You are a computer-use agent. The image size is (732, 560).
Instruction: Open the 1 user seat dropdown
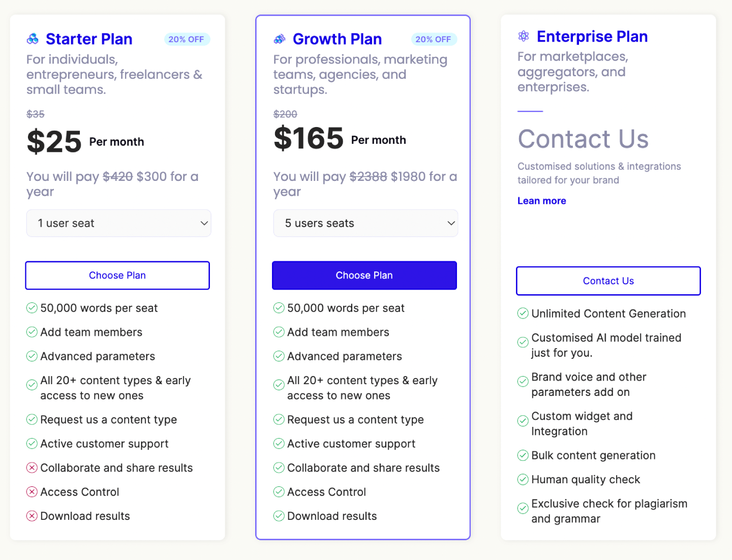click(118, 223)
